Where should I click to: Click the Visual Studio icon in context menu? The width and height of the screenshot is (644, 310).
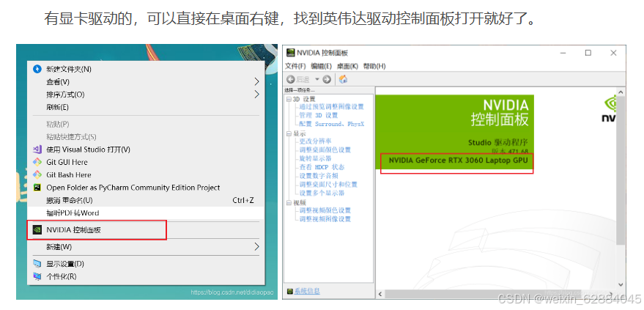click(37, 150)
